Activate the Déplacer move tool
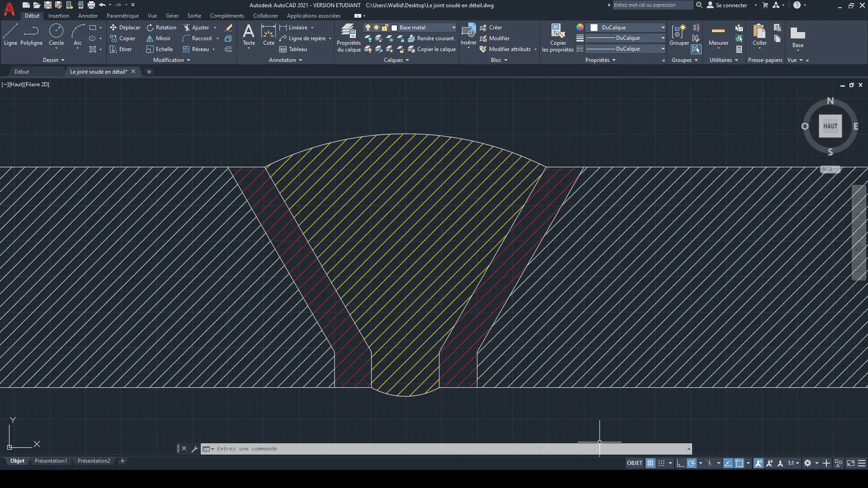The image size is (868, 488). pos(125,28)
